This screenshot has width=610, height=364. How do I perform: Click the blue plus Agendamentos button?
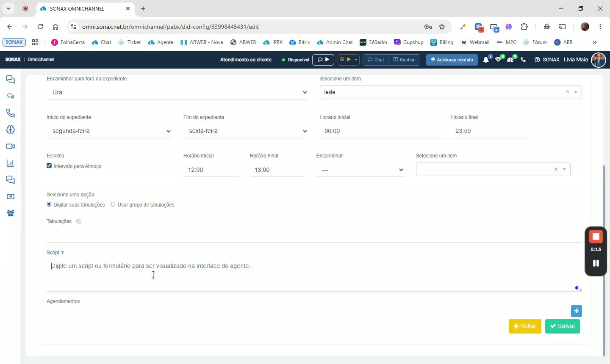point(576,311)
